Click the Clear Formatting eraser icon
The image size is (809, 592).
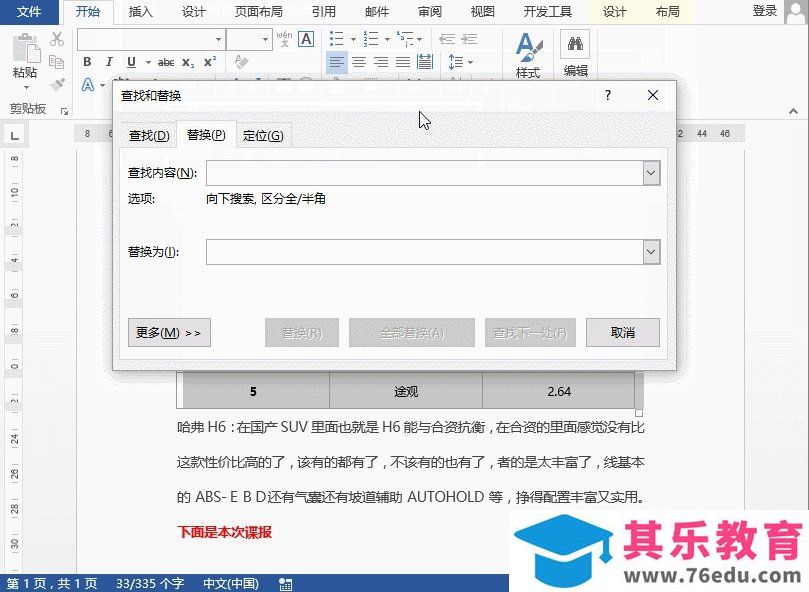click(x=241, y=62)
